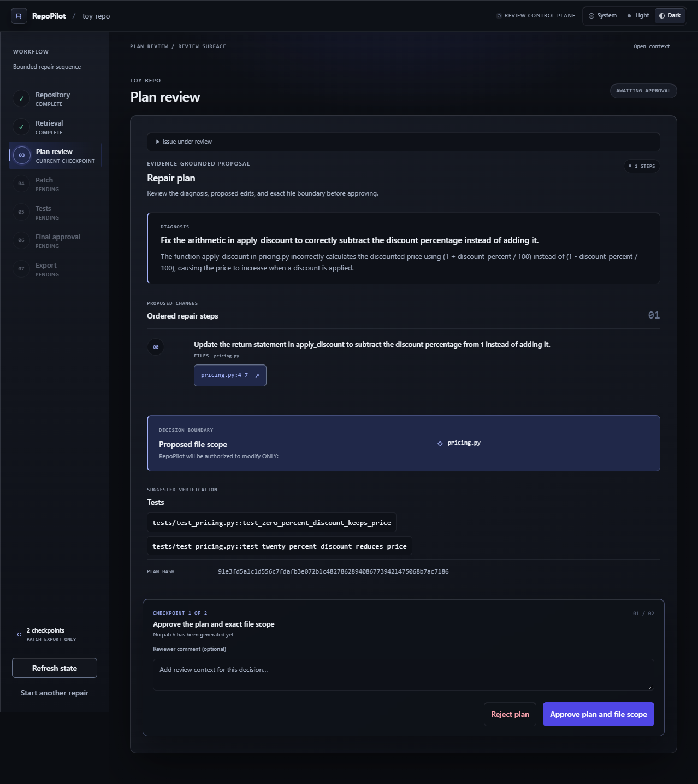This screenshot has height=784, width=698.
Task: Select the Plan review workflow step
Action: (55, 155)
